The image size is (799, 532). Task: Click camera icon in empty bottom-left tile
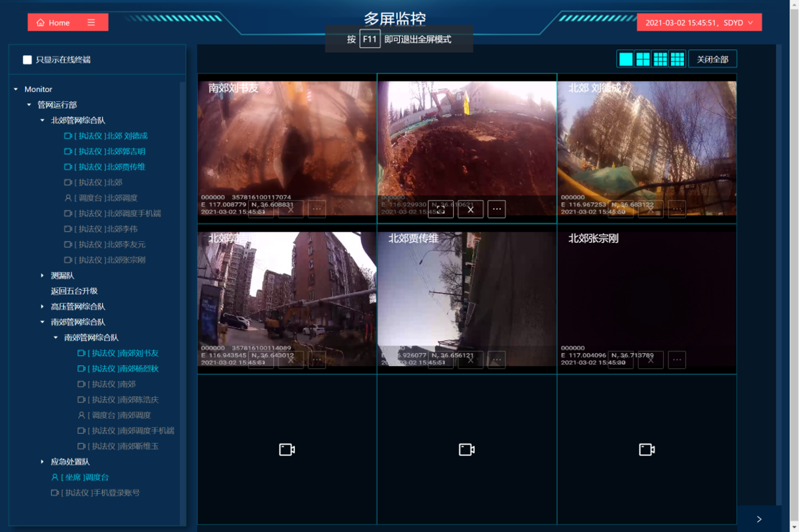(287, 449)
